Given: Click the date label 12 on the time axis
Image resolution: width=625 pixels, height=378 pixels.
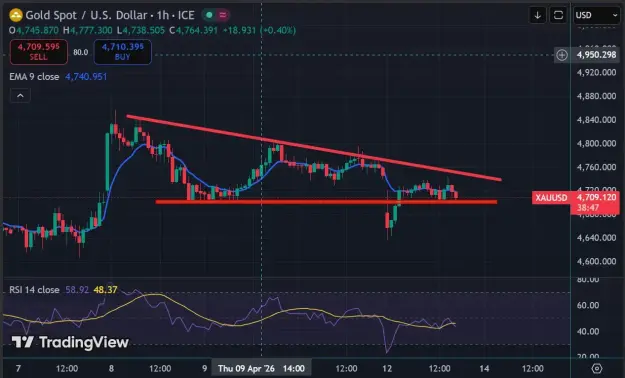Looking at the screenshot, I should pyautogui.click(x=387, y=368).
